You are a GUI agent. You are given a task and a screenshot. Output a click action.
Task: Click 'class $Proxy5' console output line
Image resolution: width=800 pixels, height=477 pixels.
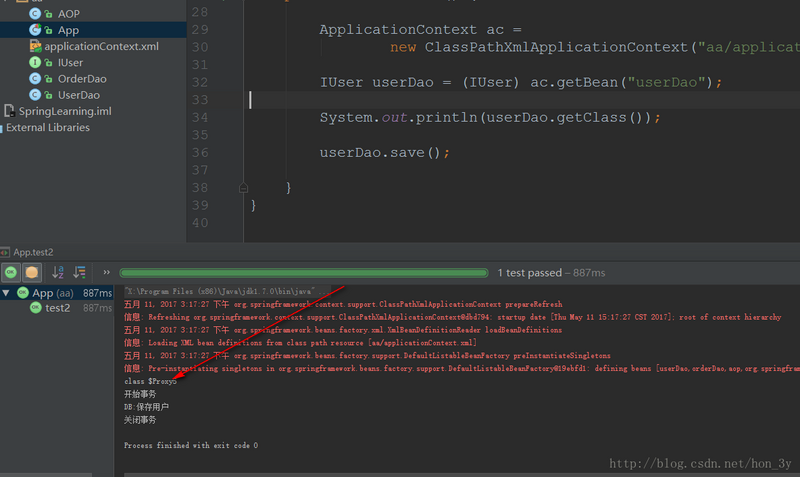click(151, 381)
